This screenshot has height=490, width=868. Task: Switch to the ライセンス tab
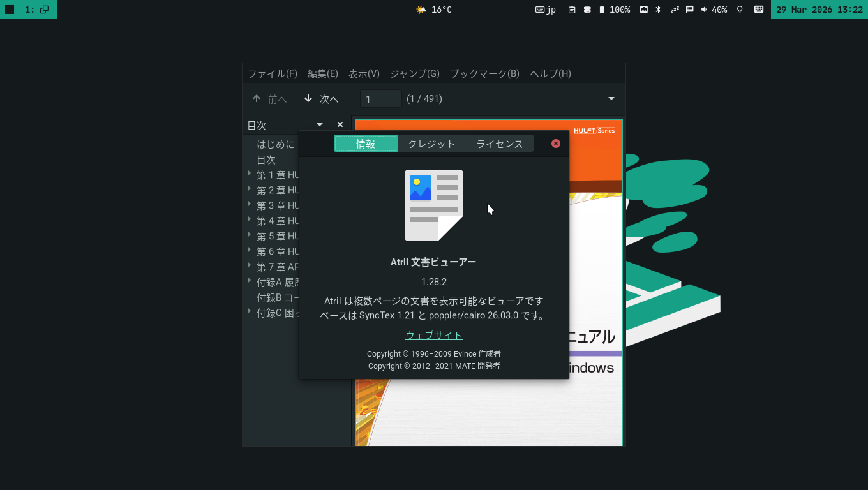coord(500,144)
